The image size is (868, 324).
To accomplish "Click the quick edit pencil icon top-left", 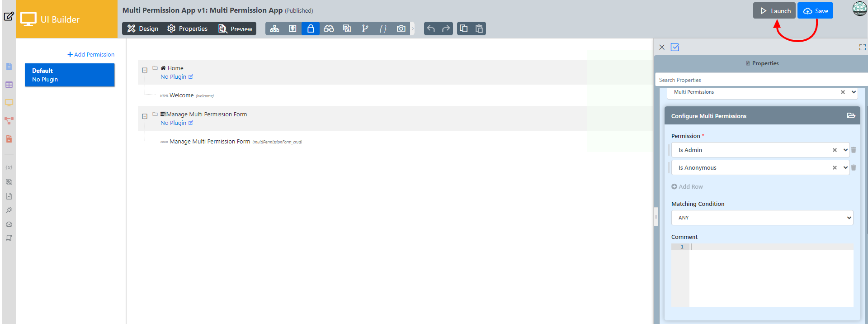I will 9,16.
